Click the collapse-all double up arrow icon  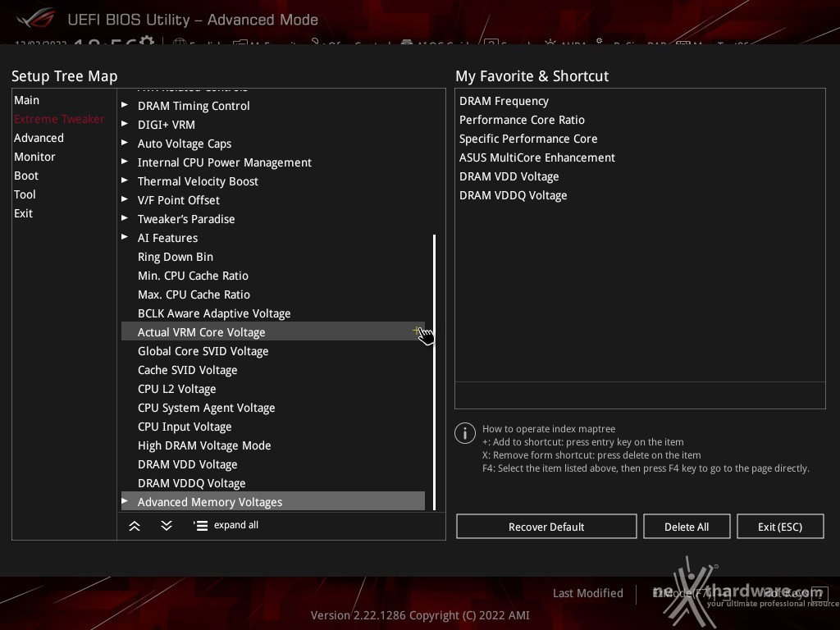tap(135, 526)
